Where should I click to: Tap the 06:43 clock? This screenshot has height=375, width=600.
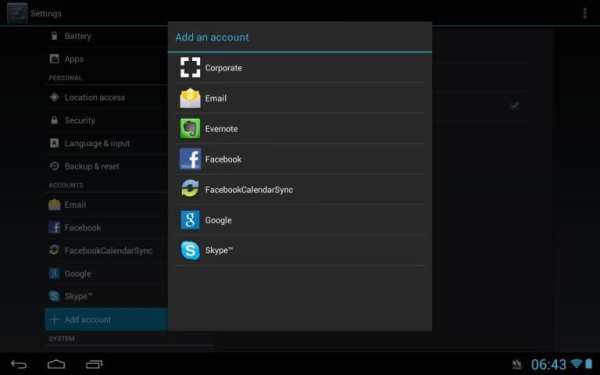point(548,364)
